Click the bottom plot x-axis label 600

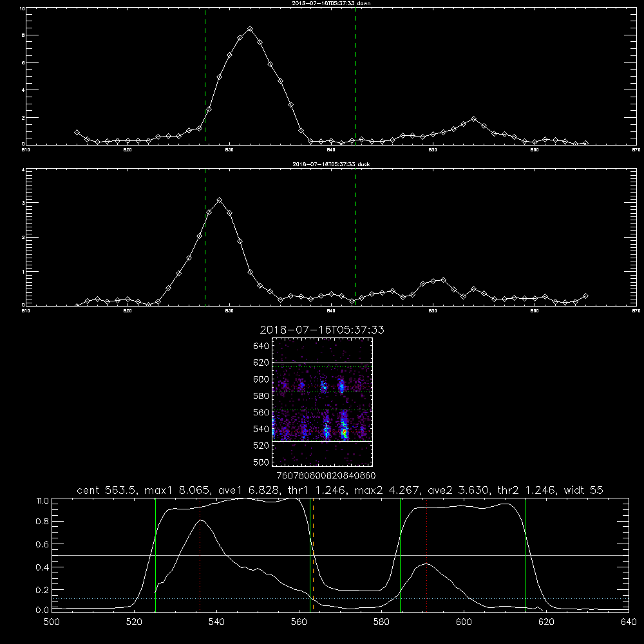tap(464, 622)
